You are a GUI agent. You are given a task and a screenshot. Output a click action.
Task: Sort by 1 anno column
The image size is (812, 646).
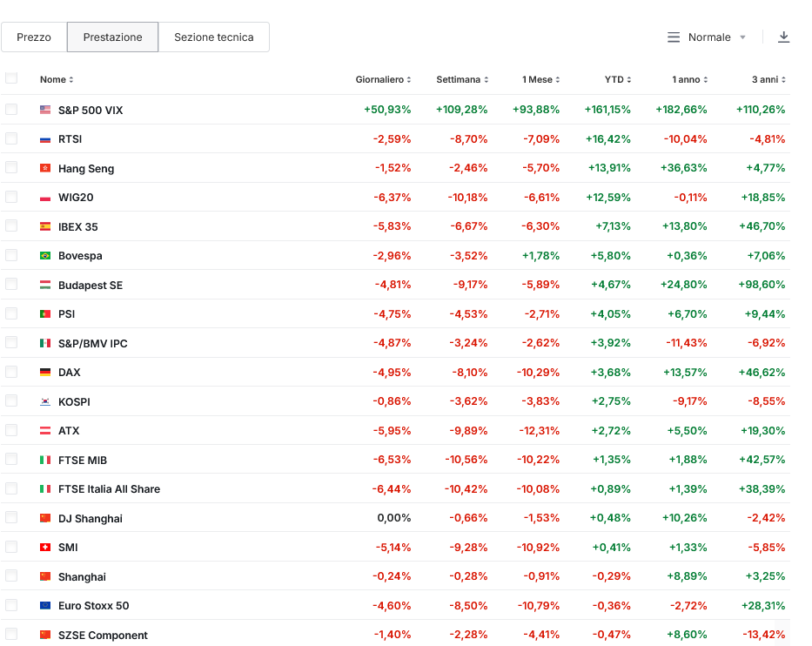click(x=690, y=80)
